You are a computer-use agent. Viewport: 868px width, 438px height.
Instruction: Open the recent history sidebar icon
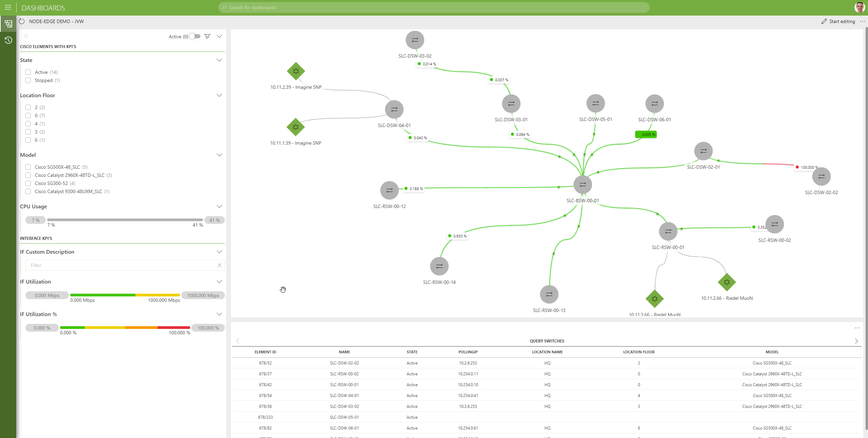coord(8,40)
